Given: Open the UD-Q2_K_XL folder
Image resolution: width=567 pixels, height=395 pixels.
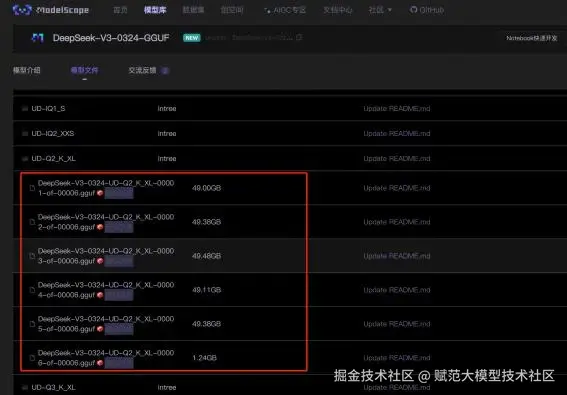Looking at the screenshot, I should [x=54, y=158].
